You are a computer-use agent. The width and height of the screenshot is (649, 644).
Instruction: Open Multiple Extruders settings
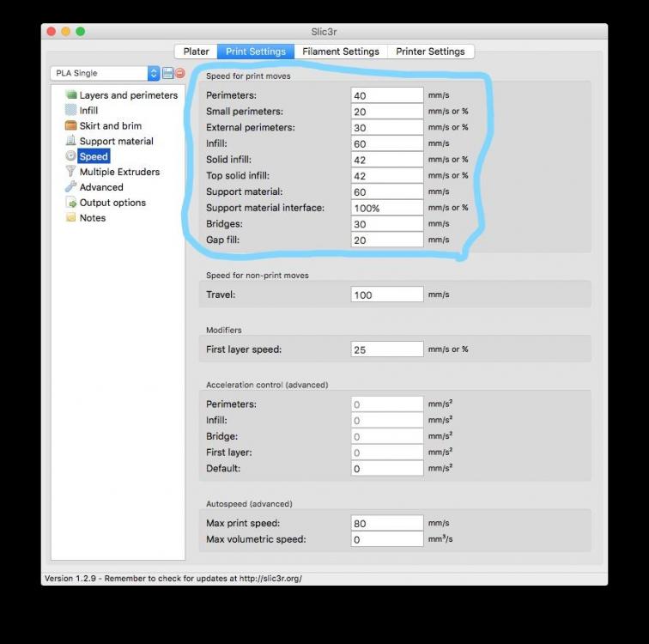click(x=119, y=172)
